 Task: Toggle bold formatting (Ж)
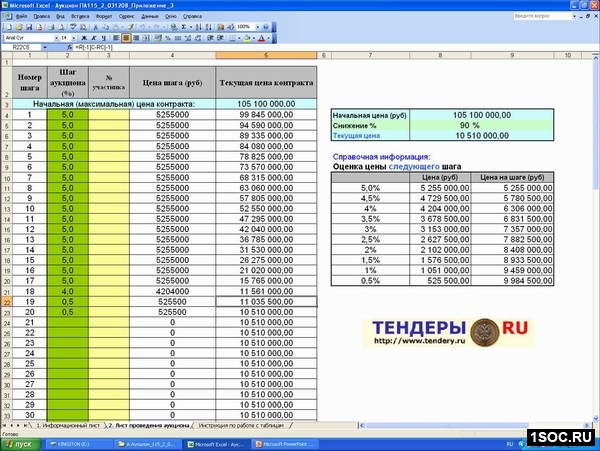84,38
